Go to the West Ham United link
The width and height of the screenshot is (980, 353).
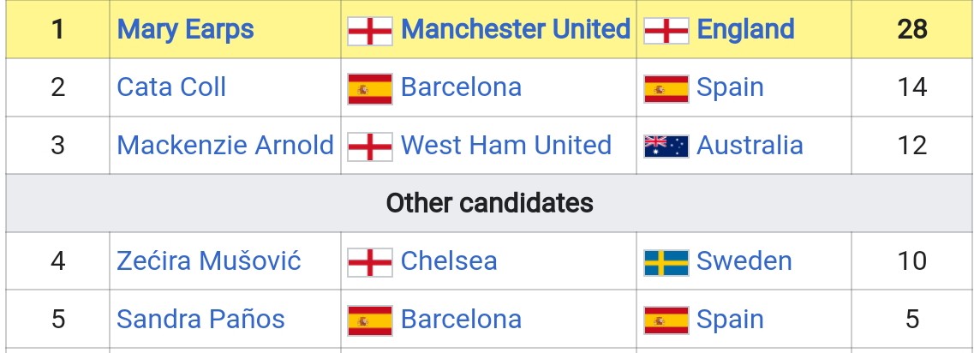click(505, 146)
